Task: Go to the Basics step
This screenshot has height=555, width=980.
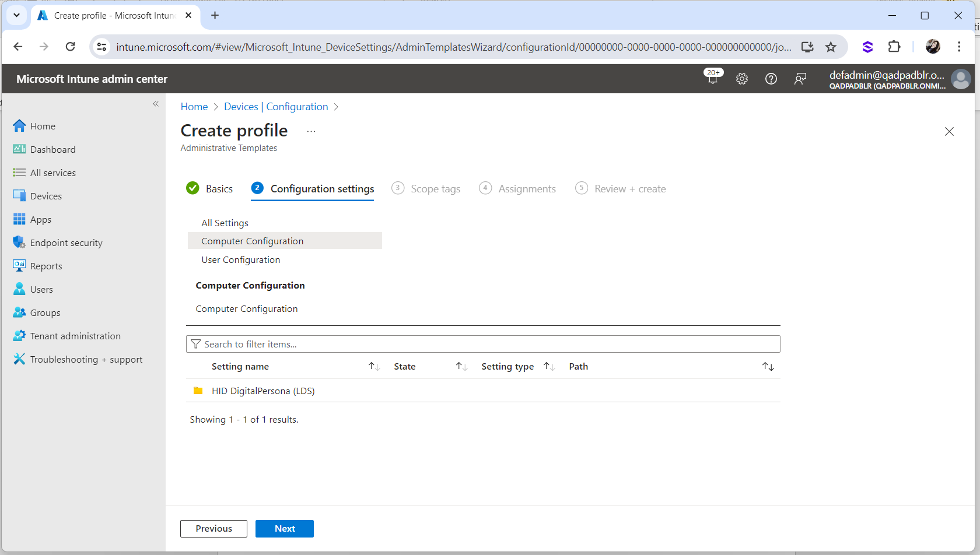Action: (209, 188)
